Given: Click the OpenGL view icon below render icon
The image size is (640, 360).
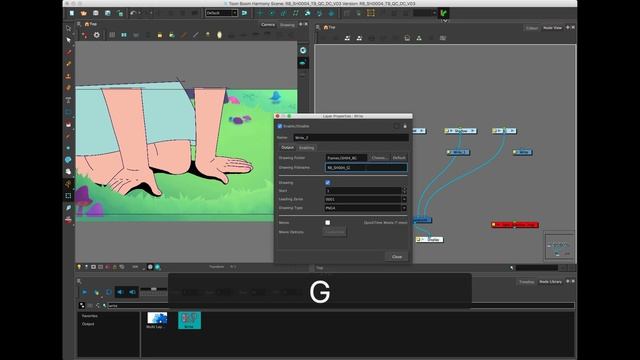Looking at the screenshot, I should [x=303, y=63].
